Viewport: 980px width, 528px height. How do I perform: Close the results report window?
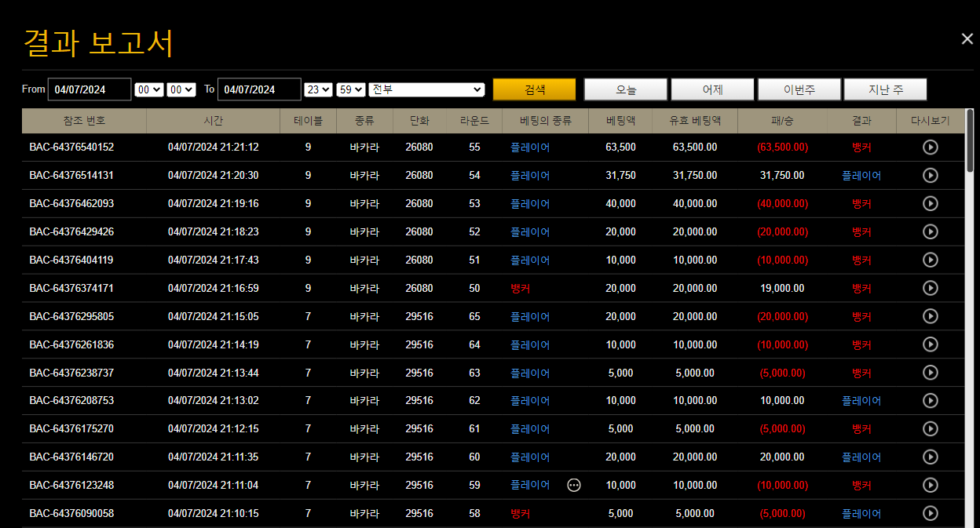point(967,39)
